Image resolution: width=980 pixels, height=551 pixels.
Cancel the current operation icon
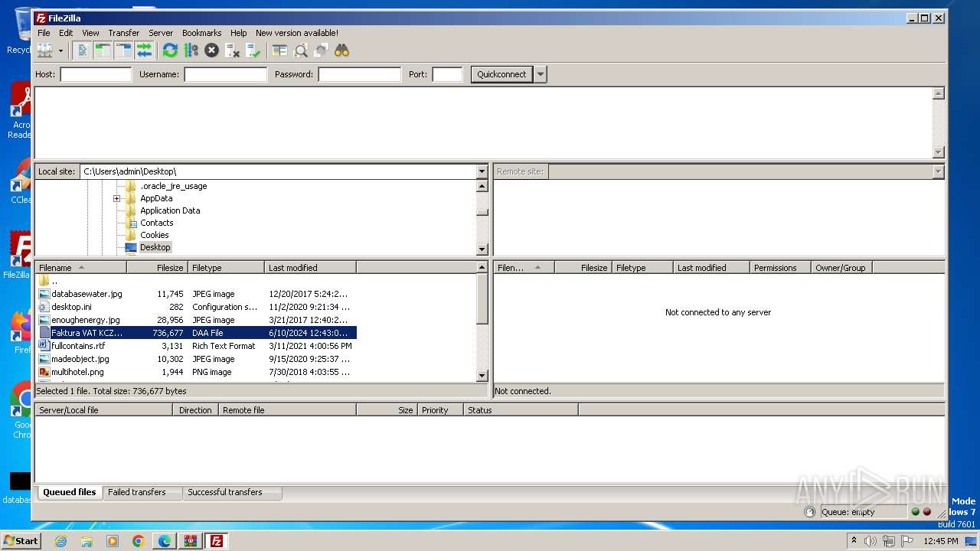[211, 51]
